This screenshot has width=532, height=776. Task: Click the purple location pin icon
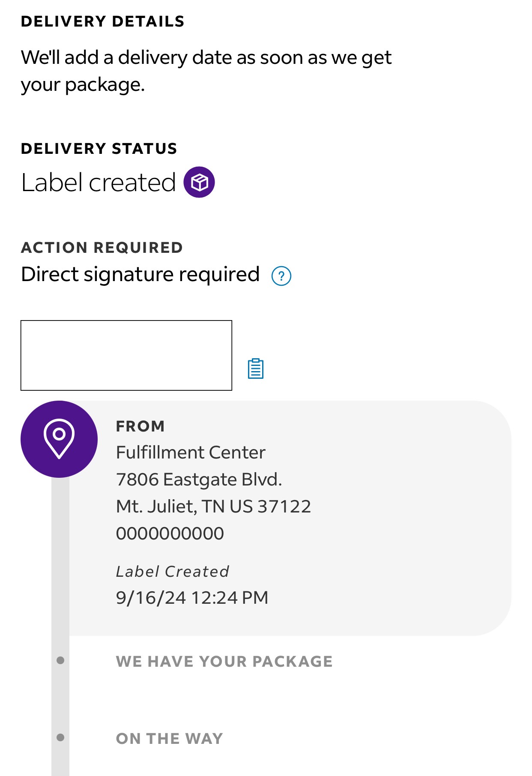[59, 439]
